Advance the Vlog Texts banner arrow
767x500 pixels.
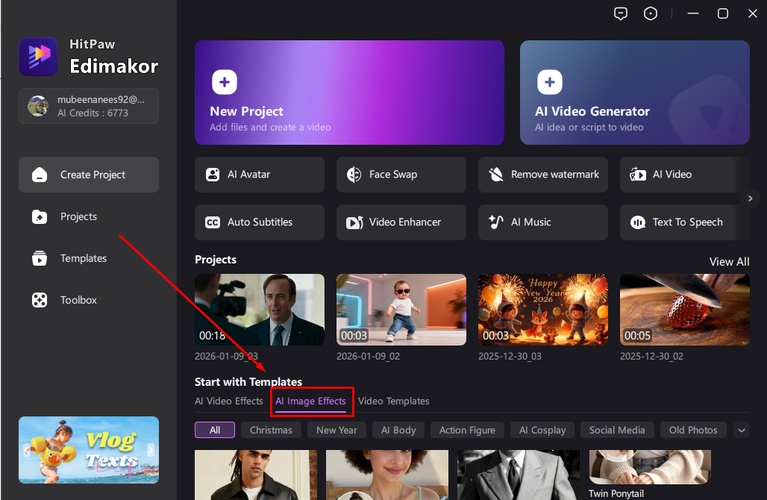(152, 451)
